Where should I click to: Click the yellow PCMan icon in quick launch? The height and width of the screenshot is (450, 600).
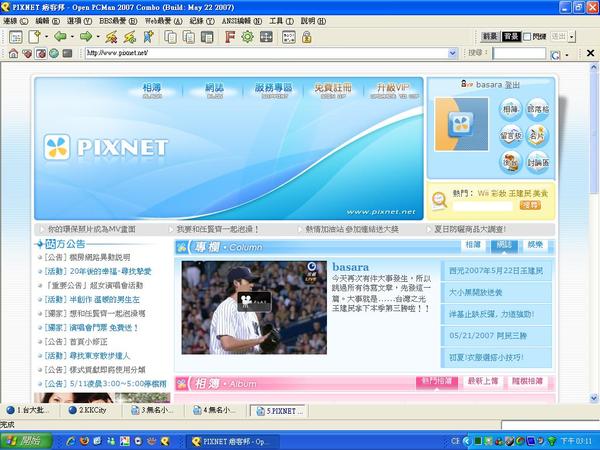(x=165, y=441)
